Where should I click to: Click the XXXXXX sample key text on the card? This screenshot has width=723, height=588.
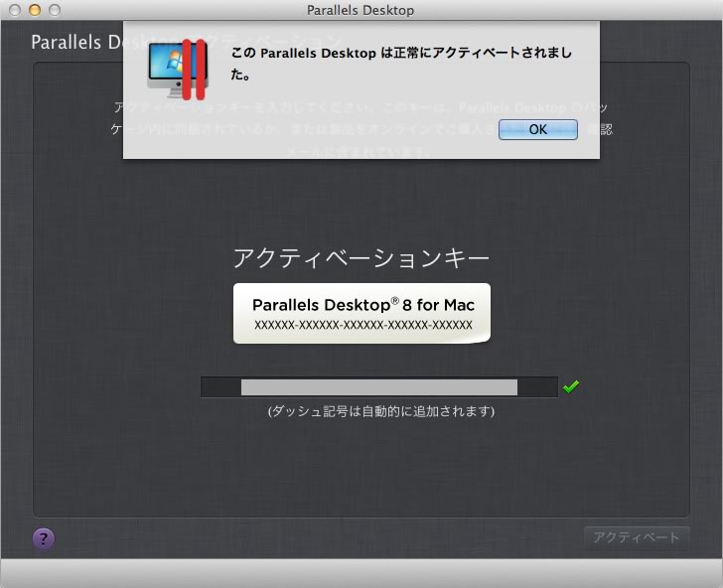(363, 325)
